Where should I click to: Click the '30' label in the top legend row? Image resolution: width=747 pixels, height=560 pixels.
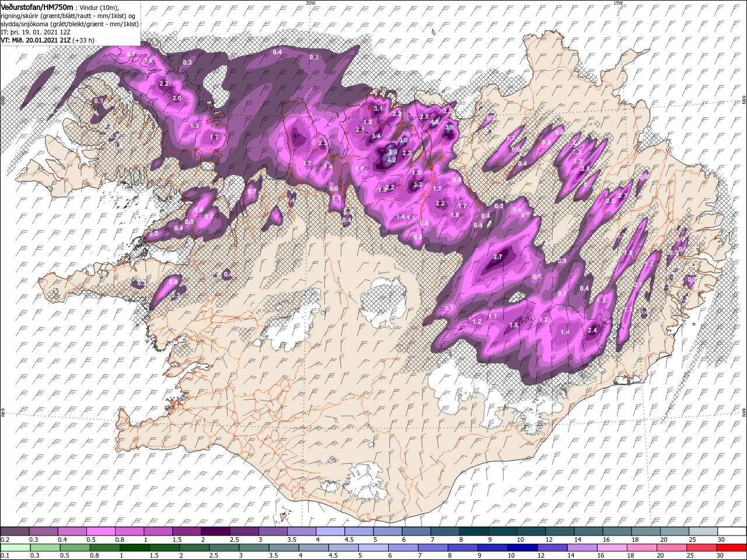(x=720, y=540)
